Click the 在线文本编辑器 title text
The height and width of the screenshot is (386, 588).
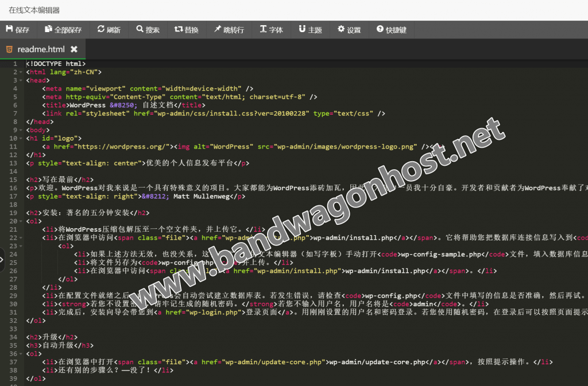[x=34, y=10]
